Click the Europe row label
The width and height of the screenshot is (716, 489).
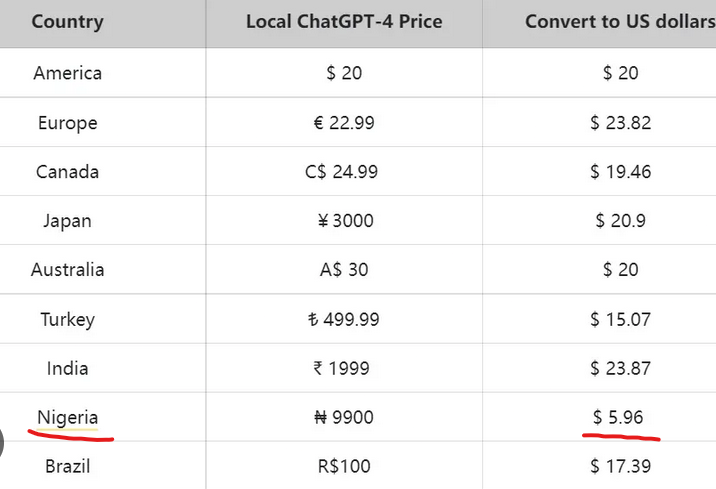[68, 123]
